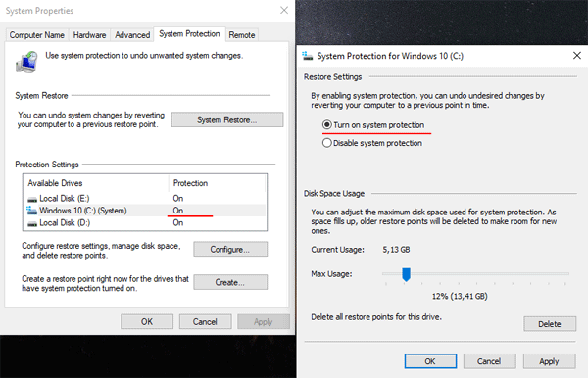
Task: Click the Local Disk (D:) drive icon
Action: pos(32,223)
